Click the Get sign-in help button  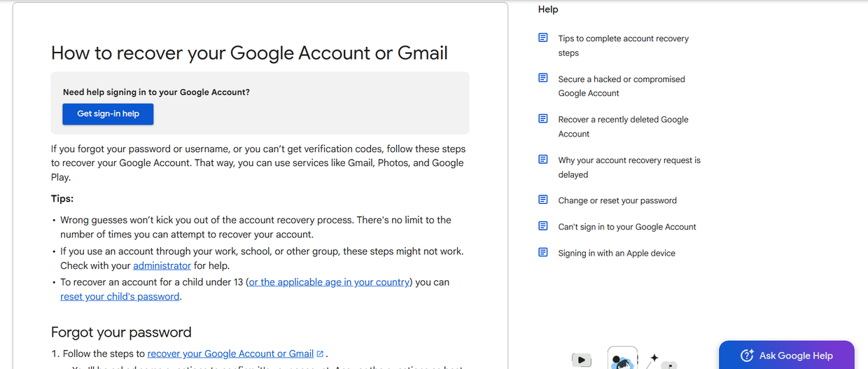(108, 114)
